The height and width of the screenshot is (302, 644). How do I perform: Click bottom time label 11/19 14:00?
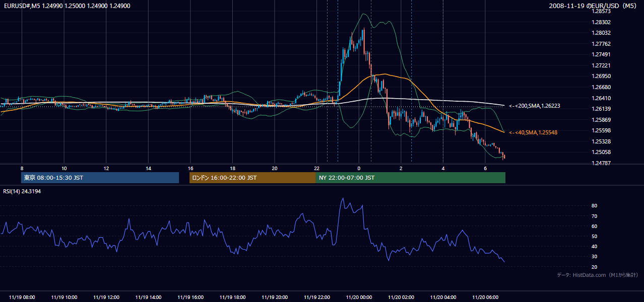(x=148, y=297)
